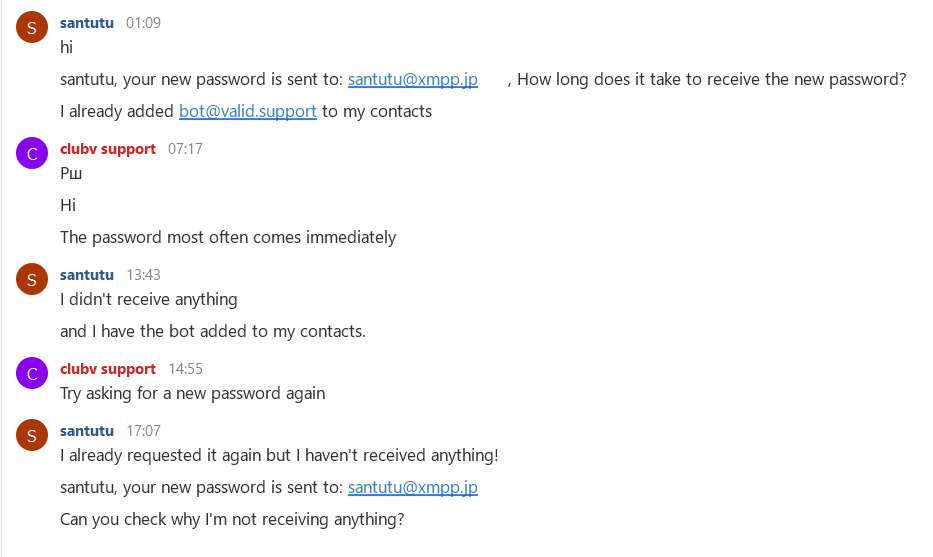Select the "Try asking for a new password again" message
This screenshot has height=557, width=933.
[192, 393]
